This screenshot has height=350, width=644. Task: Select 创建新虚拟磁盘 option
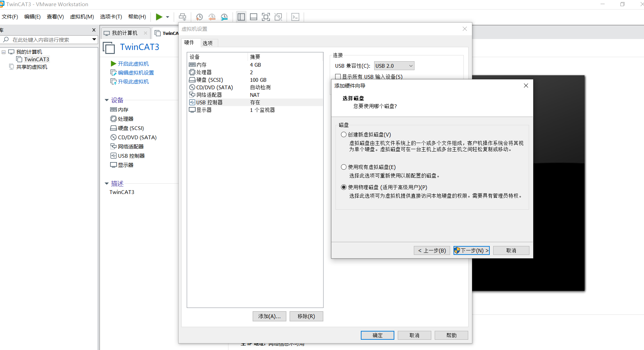[x=344, y=134]
